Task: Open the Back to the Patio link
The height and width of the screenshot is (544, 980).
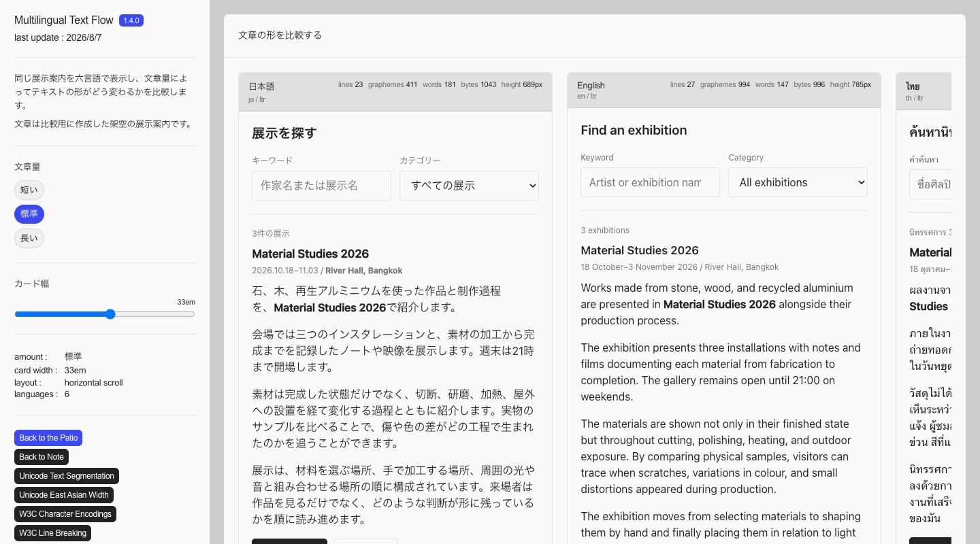Action: pos(48,438)
